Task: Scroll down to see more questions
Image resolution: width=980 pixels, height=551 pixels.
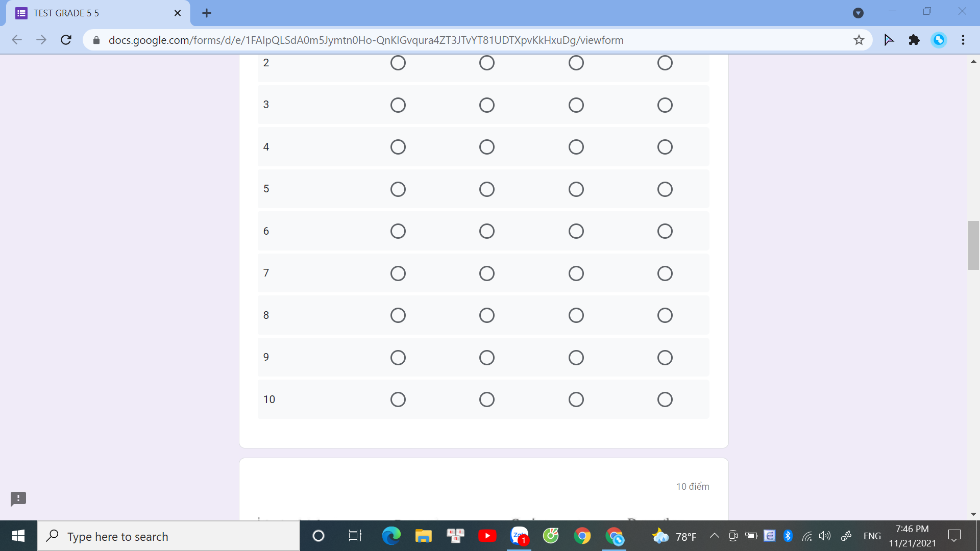Action: pyautogui.click(x=974, y=515)
